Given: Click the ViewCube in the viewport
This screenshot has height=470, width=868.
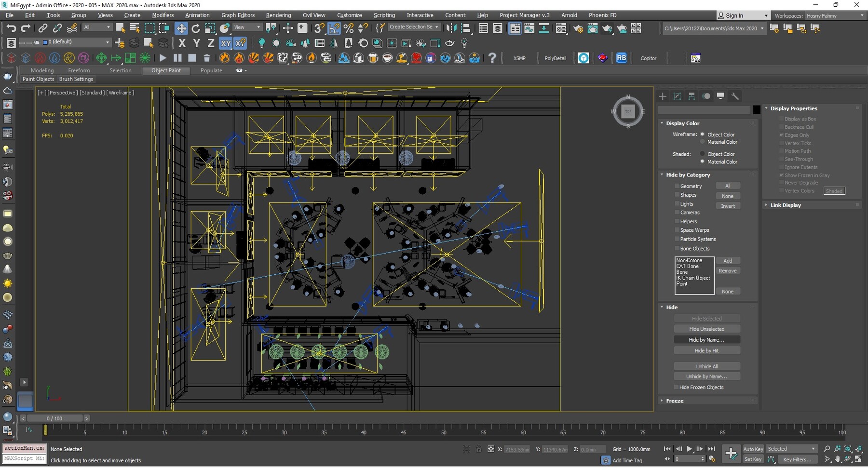Looking at the screenshot, I should click(x=628, y=112).
